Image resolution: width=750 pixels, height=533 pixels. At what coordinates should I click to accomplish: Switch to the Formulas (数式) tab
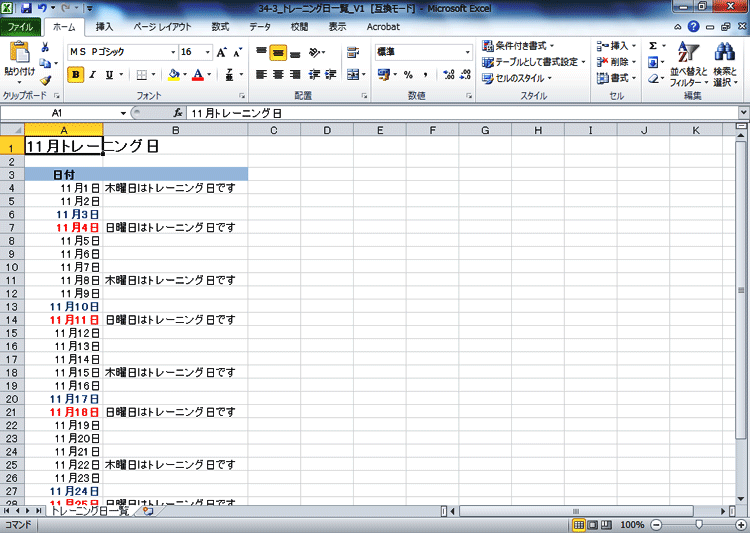coord(221,27)
